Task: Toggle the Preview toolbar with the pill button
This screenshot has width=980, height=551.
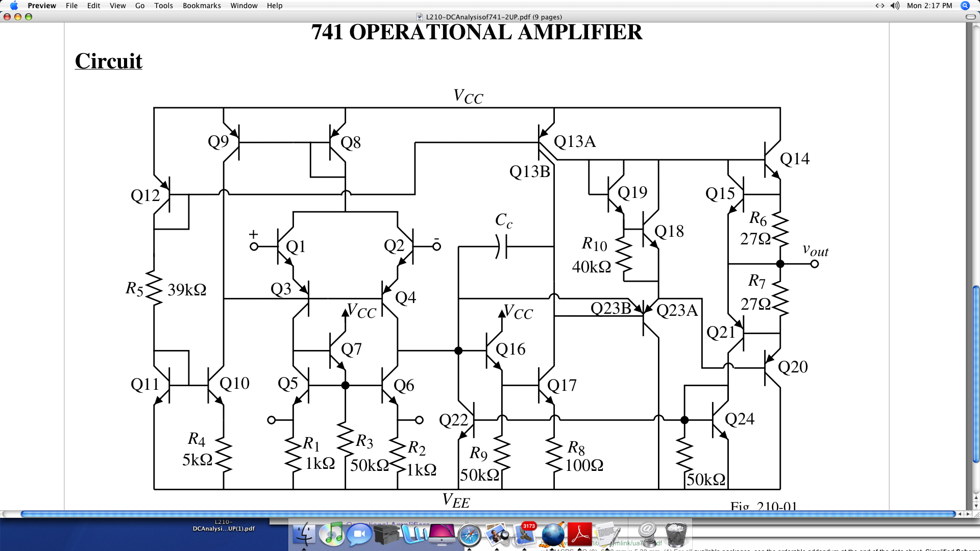Action: [970, 17]
